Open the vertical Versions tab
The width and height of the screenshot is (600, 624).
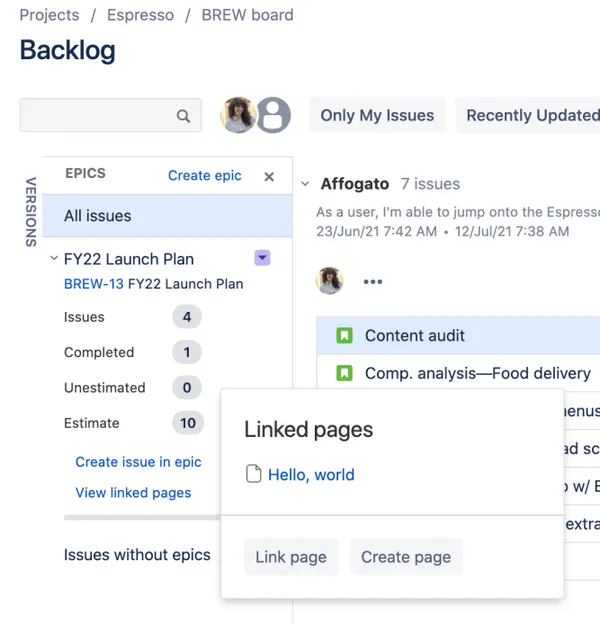click(31, 212)
